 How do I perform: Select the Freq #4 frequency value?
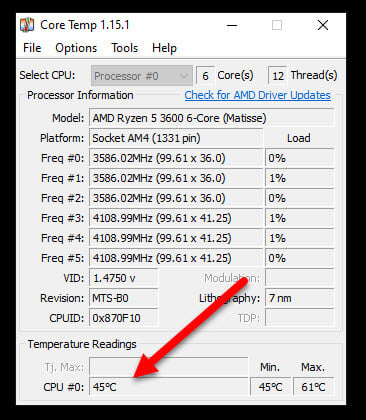pyautogui.click(x=176, y=238)
